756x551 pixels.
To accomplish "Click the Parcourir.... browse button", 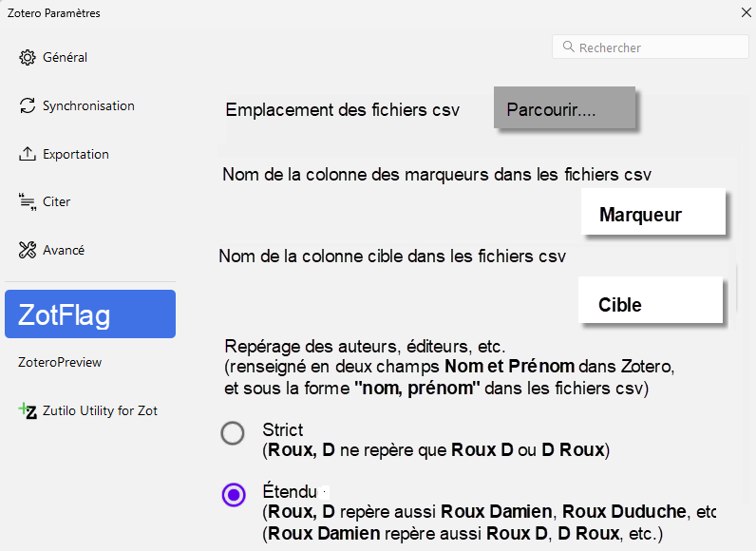I will [564, 107].
